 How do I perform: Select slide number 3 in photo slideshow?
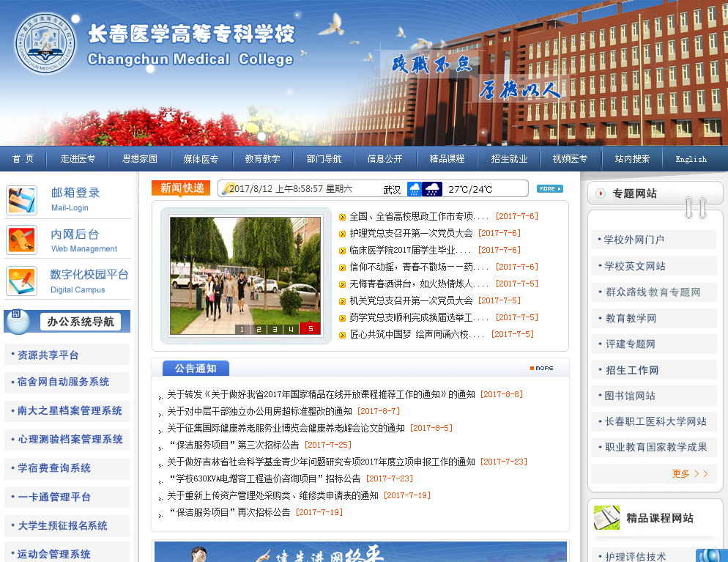point(275,329)
